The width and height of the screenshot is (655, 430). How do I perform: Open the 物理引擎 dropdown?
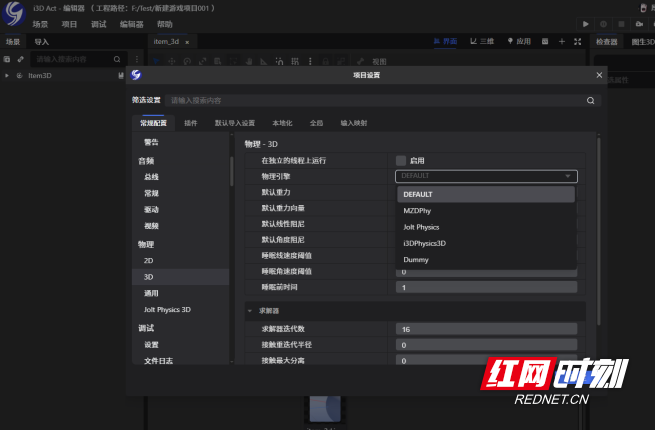(x=486, y=176)
